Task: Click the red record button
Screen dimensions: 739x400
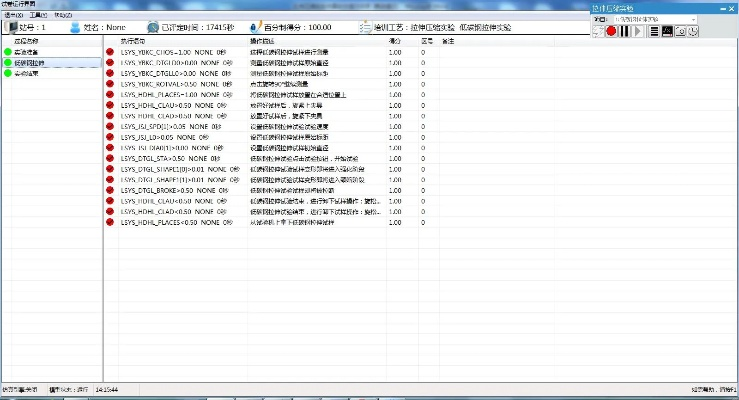Action: coord(610,32)
